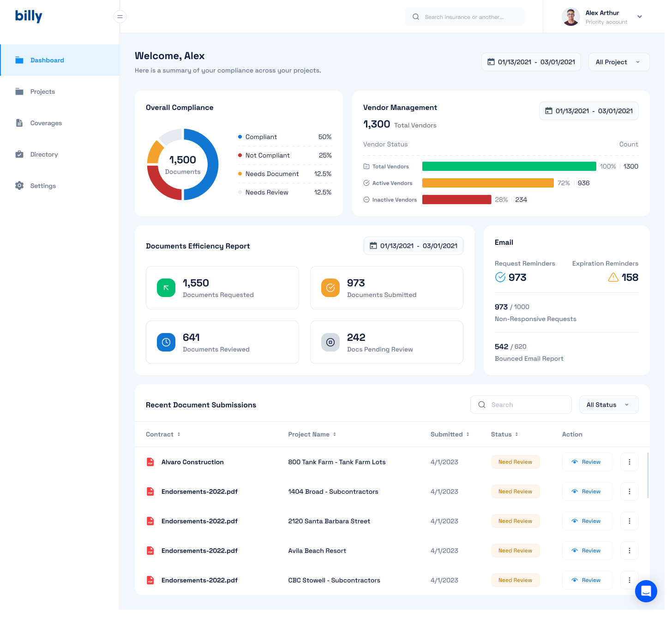672x618 pixels.
Task: Click the red Inactive Vendors bar
Action: (x=456, y=200)
